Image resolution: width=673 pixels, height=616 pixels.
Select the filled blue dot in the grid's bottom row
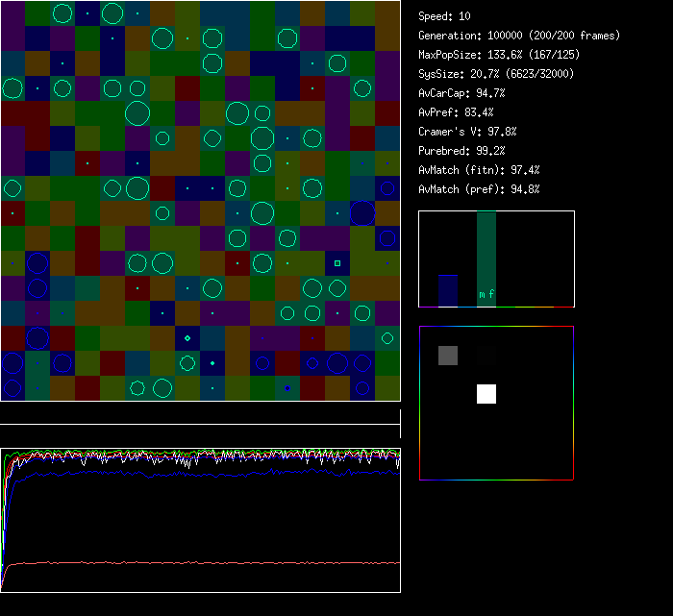coord(287,388)
